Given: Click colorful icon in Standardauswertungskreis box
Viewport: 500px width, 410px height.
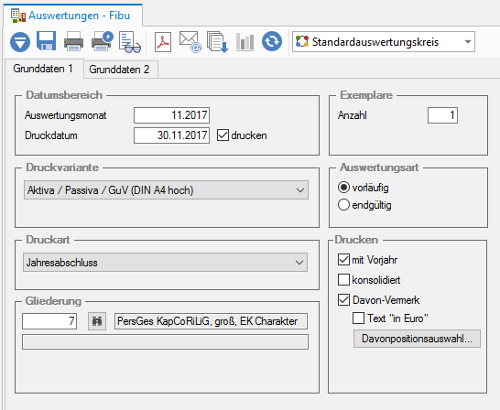Looking at the screenshot, I should click(x=302, y=42).
